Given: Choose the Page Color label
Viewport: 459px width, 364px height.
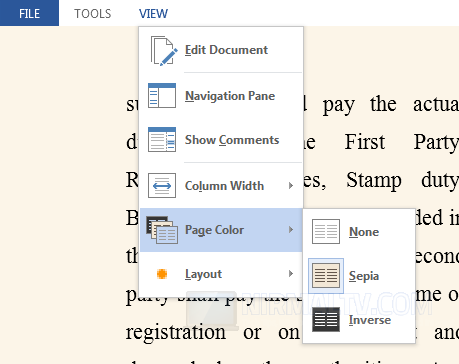Looking at the screenshot, I should point(214,230).
